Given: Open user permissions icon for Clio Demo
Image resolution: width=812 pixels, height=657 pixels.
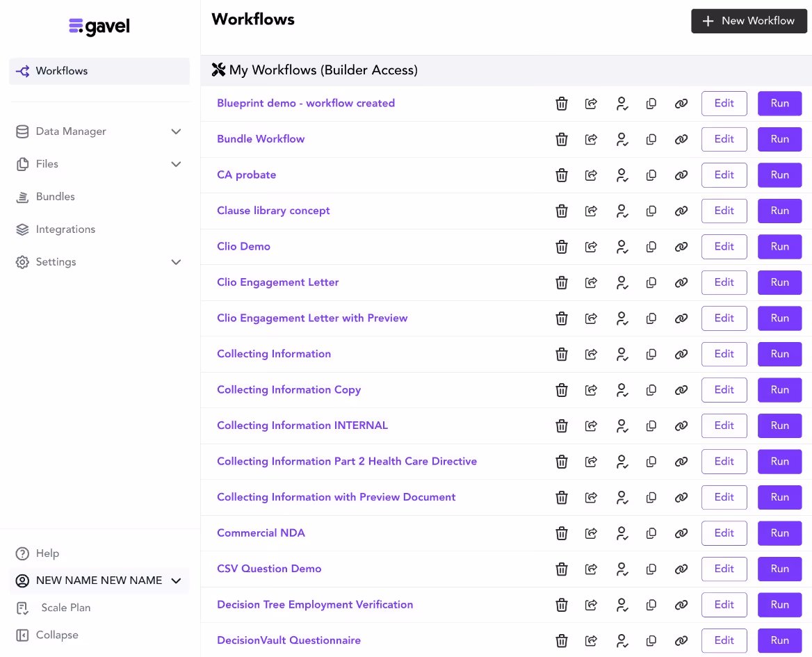Looking at the screenshot, I should 622,247.
